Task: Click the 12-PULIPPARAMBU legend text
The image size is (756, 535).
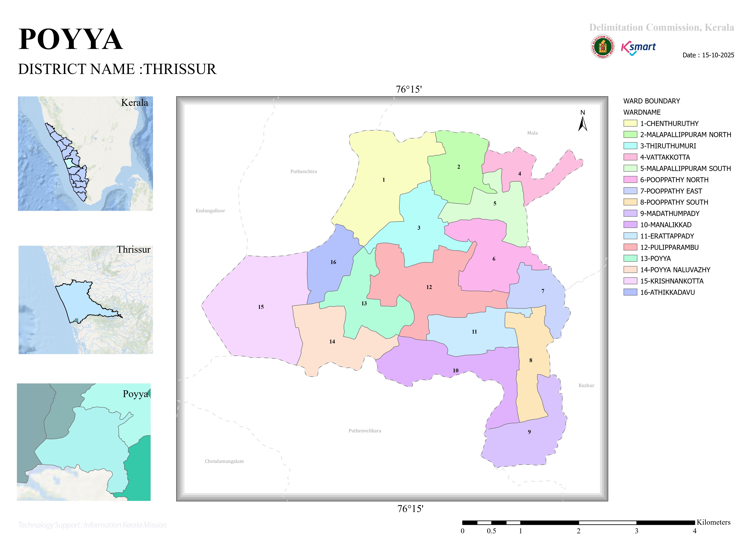Action: [669, 247]
